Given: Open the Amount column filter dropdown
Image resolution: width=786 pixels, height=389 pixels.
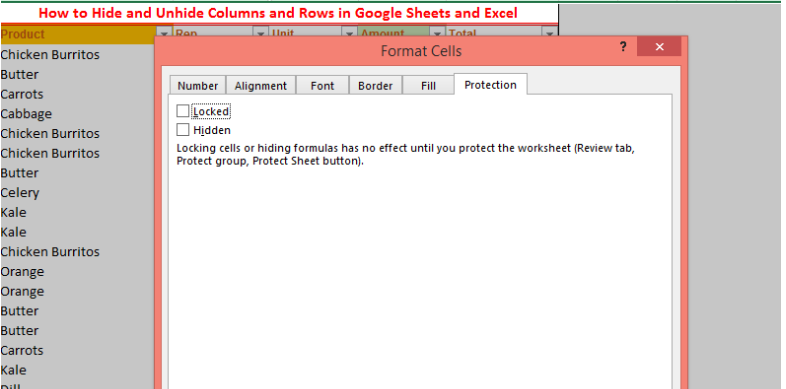Looking at the screenshot, I should [x=437, y=33].
